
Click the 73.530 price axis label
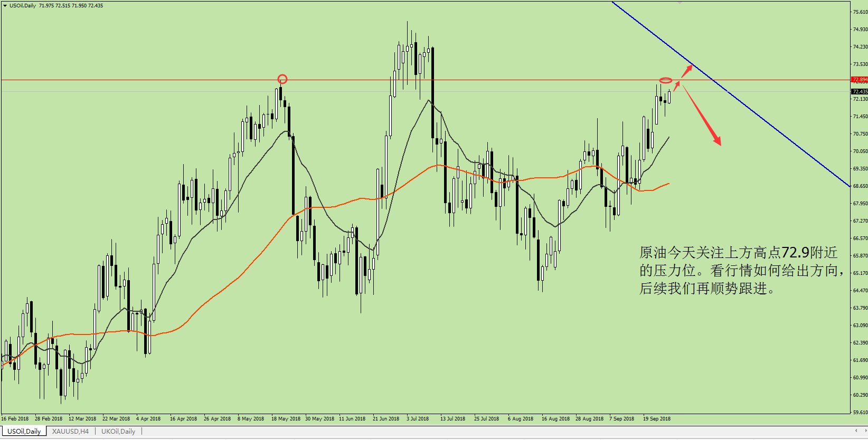pyautogui.click(x=860, y=64)
